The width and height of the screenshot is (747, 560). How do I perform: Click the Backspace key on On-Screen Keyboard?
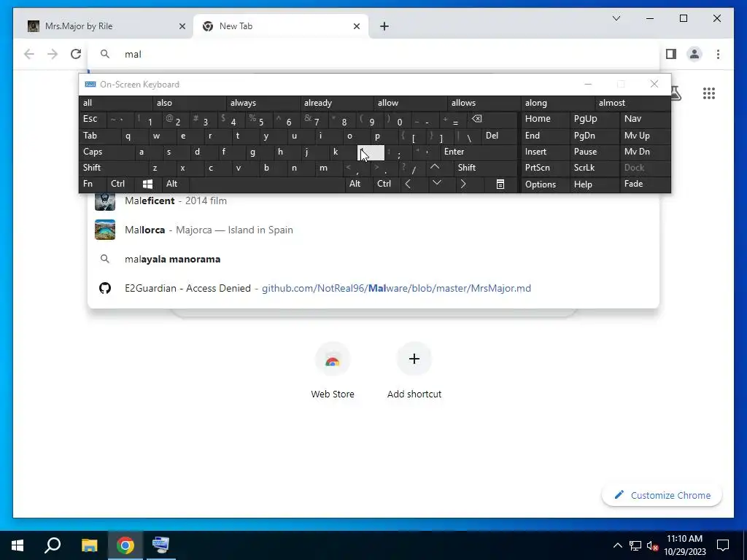[x=492, y=119]
